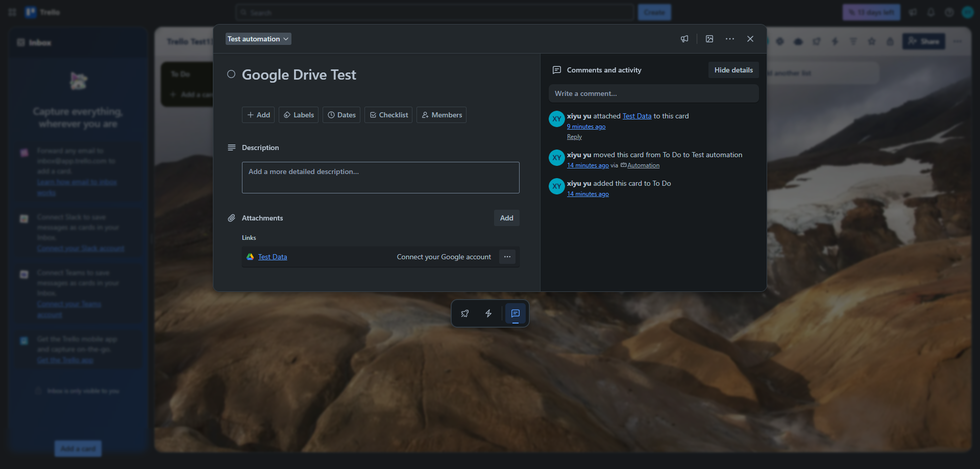Screen dimensions: 980x469
Task: Click the blue Create button
Action: pos(654,12)
